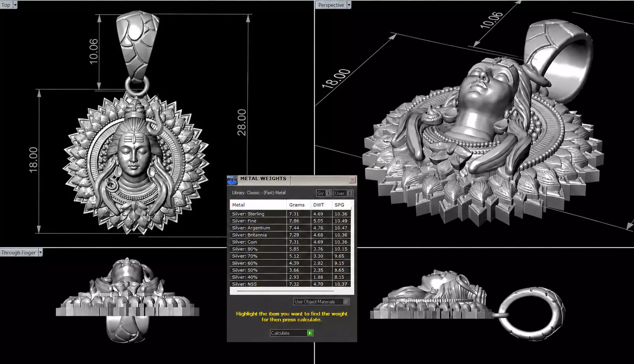Click the 10.49 SPG value
The image size is (634, 364).
point(341,221)
